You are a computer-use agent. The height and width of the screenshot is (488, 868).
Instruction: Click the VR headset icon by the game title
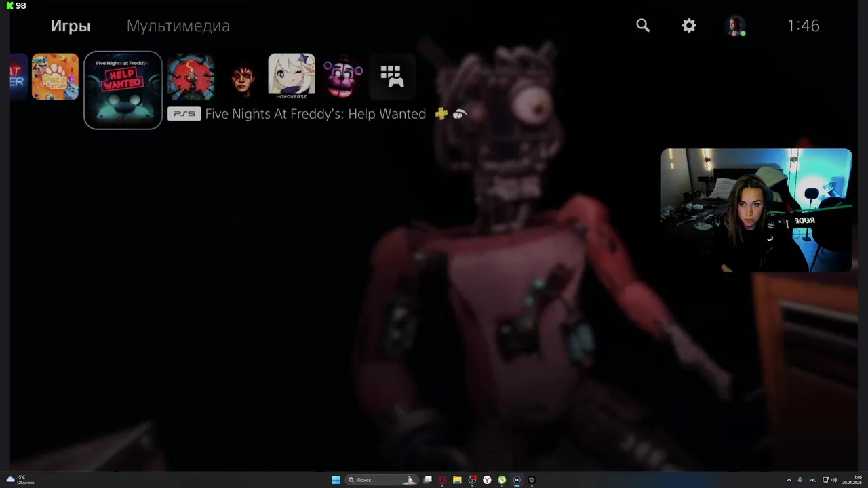pos(459,114)
